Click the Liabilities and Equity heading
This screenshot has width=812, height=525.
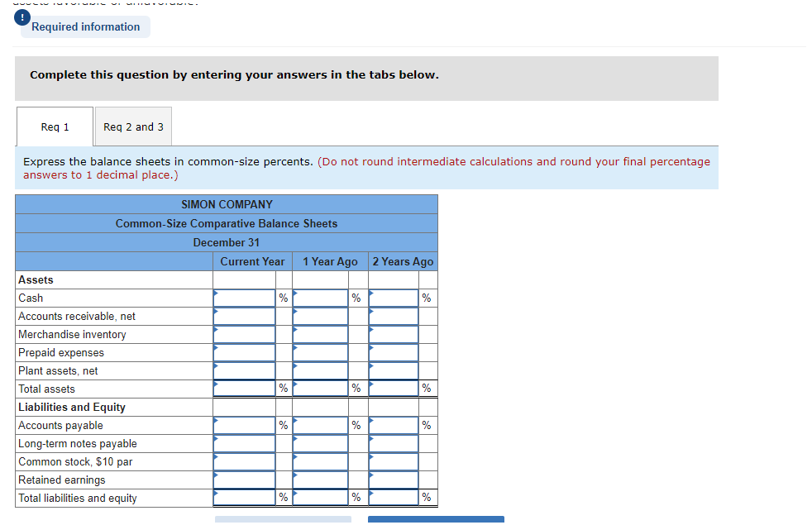(72, 408)
